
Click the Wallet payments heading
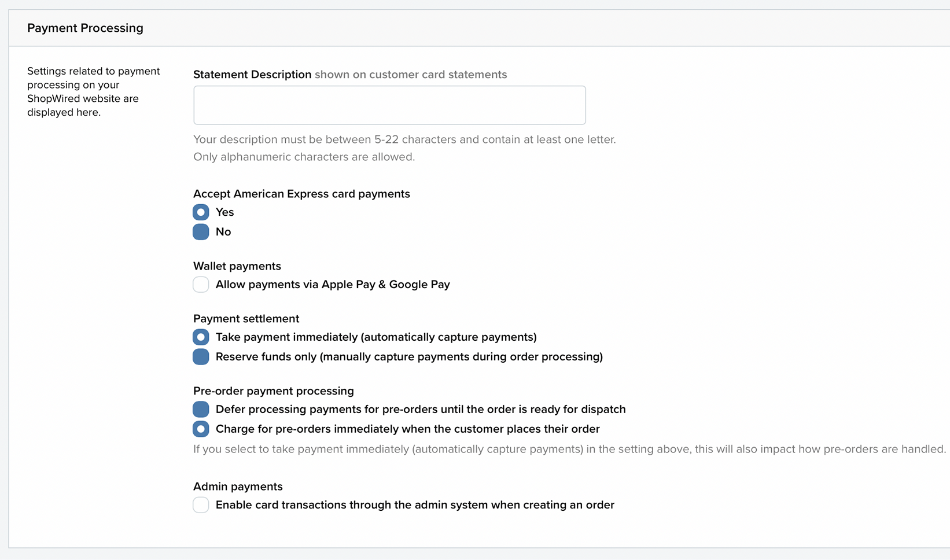pos(237,266)
